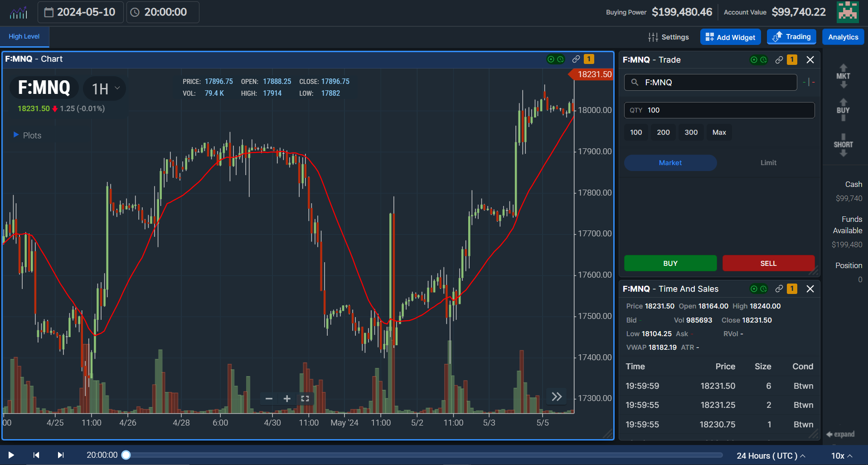Image resolution: width=868 pixels, height=465 pixels.
Task: Click the clock icon next to the time field
Action: pos(134,12)
